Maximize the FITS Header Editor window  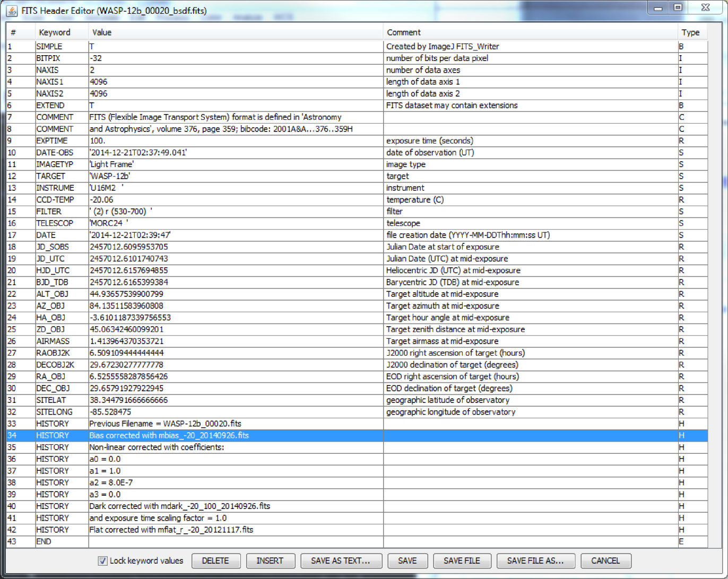pyautogui.click(x=678, y=8)
